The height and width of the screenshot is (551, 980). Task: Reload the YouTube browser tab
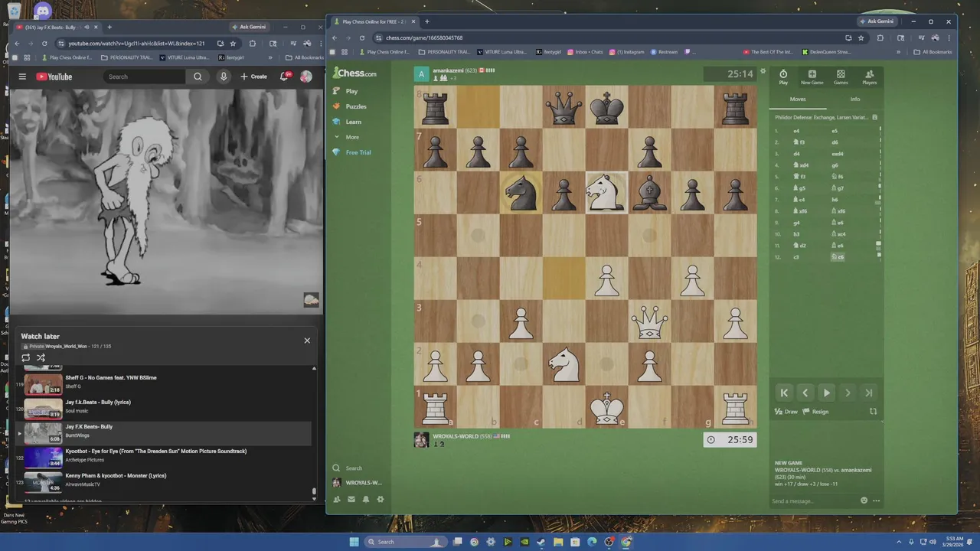[x=44, y=44]
